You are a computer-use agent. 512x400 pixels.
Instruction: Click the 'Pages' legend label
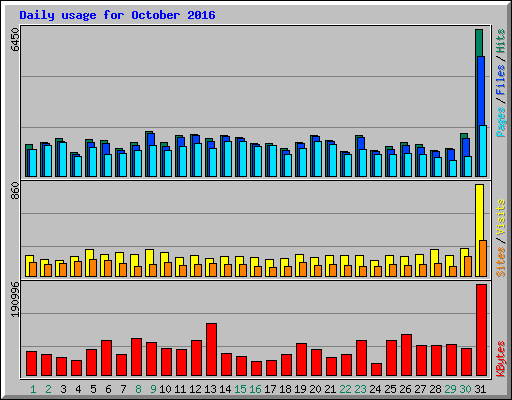coord(501,122)
